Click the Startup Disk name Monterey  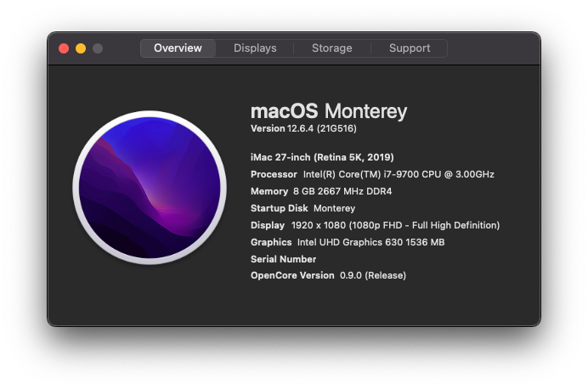334,208
